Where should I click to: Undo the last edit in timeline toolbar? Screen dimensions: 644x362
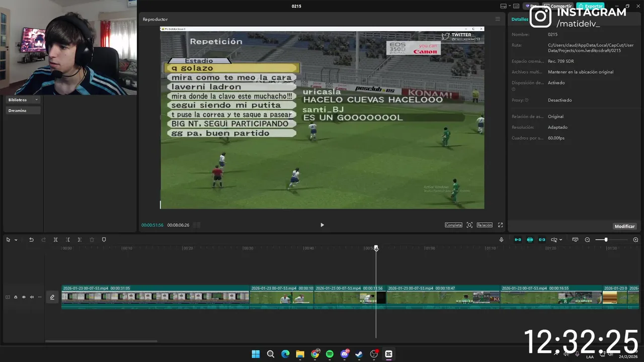31,240
